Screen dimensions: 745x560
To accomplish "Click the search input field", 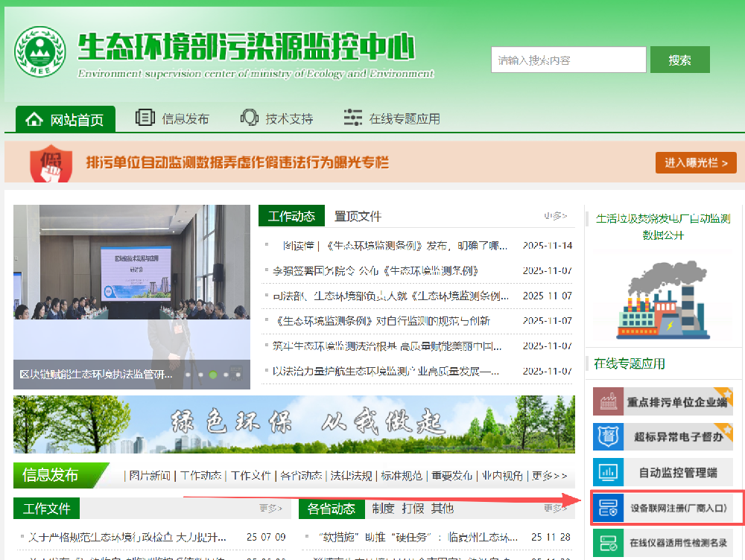I will click(568, 60).
